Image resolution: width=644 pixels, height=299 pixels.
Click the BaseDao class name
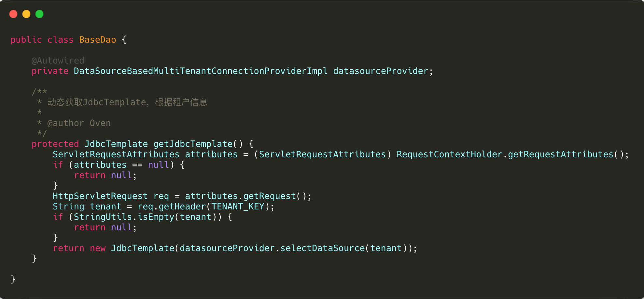[x=97, y=40]
